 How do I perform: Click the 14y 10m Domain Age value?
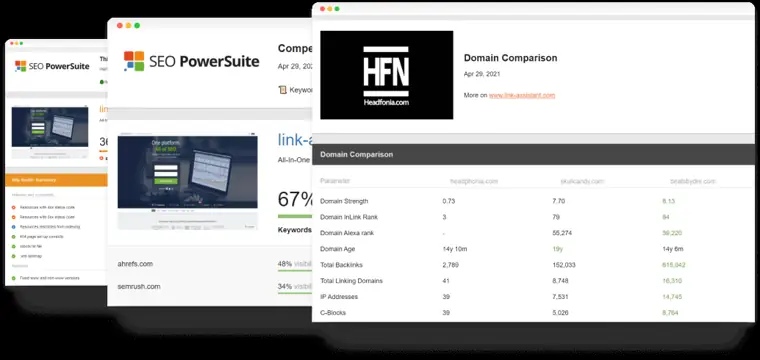pyautogui.click(x=455, y=249)
